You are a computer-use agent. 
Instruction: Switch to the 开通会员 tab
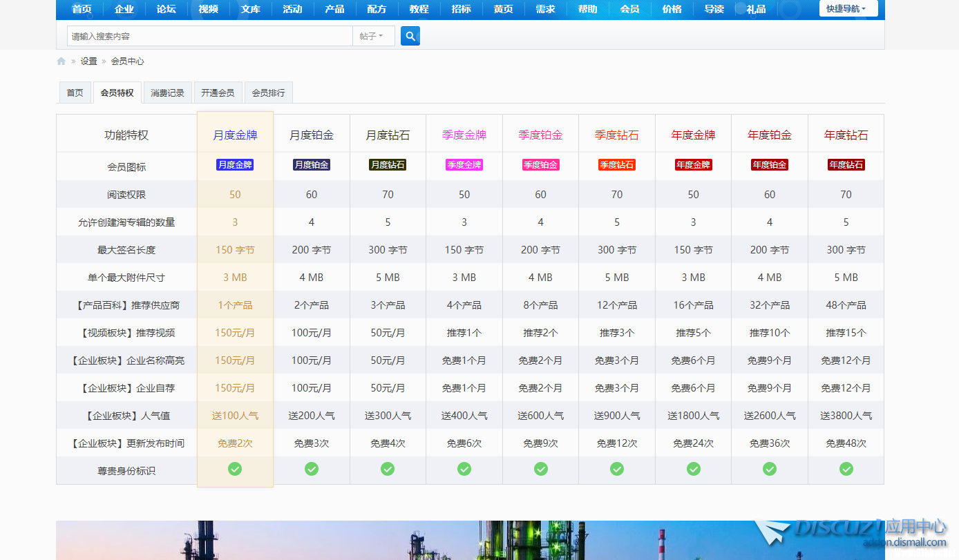point(218,93)
